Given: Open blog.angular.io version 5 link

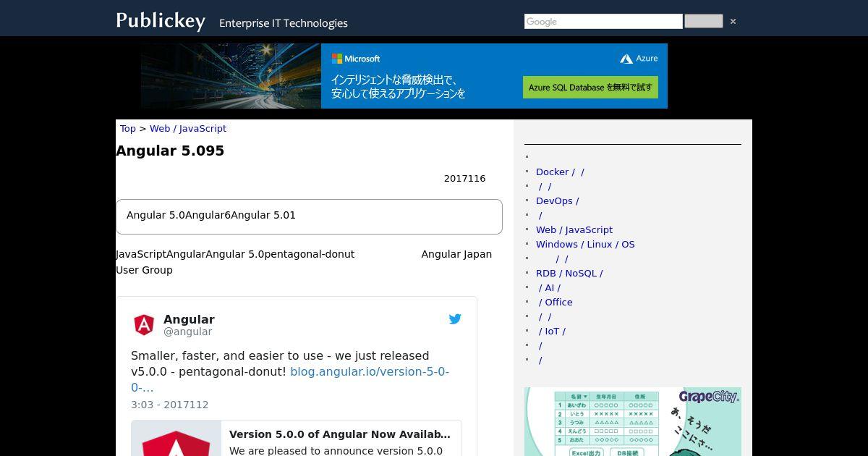Looking at the screenshot, I should [290, 379].
